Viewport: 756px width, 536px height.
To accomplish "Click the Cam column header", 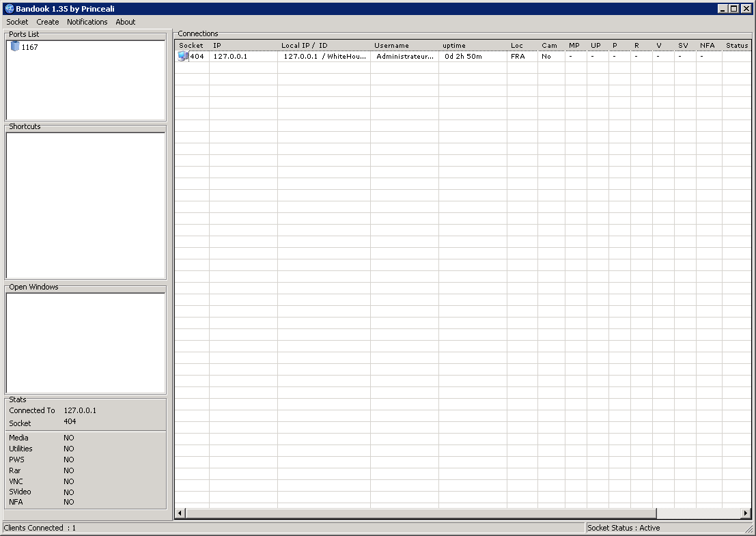I will [x=550, y=45].
